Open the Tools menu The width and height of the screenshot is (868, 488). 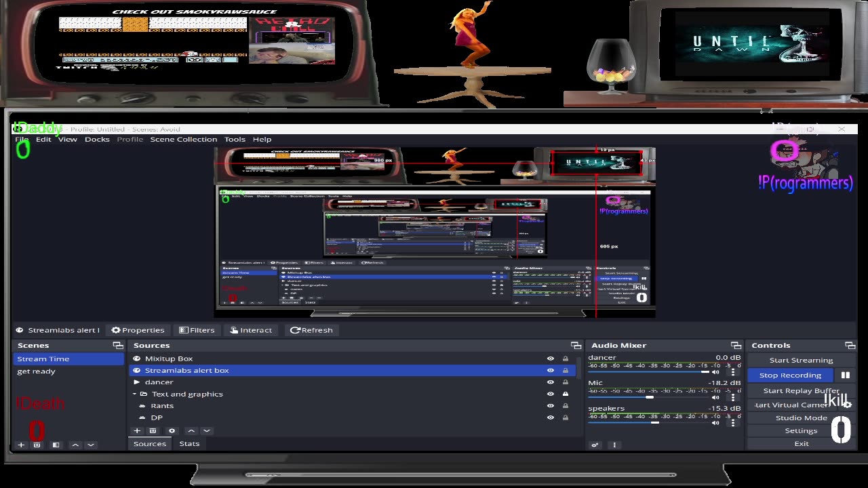point(235,139)
